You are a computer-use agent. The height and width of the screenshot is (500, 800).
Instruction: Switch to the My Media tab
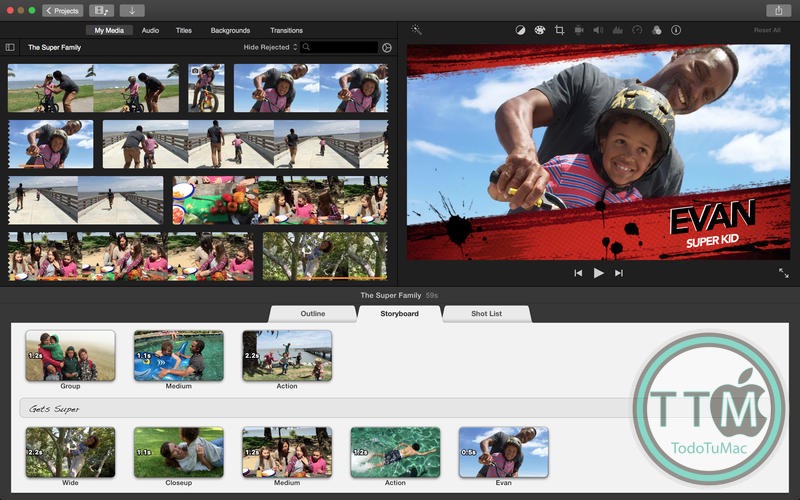click(x=109, y=30)
